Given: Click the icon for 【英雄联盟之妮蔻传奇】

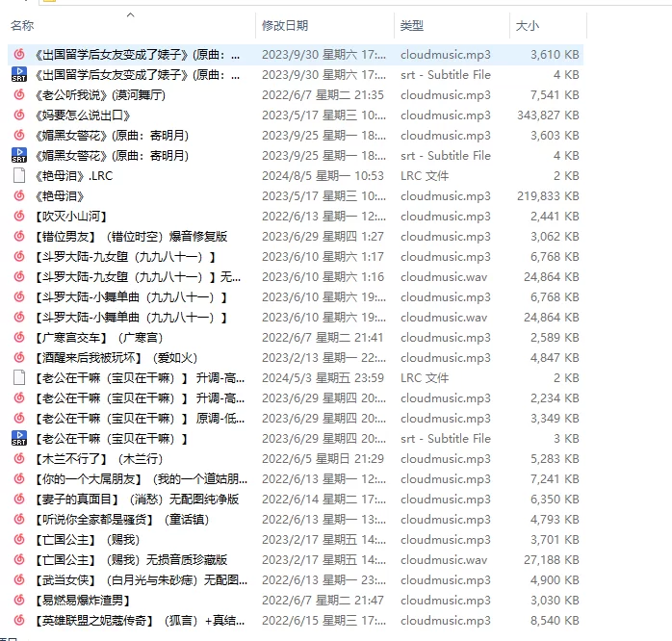Looking at the screenshot, I should point(19,621).
